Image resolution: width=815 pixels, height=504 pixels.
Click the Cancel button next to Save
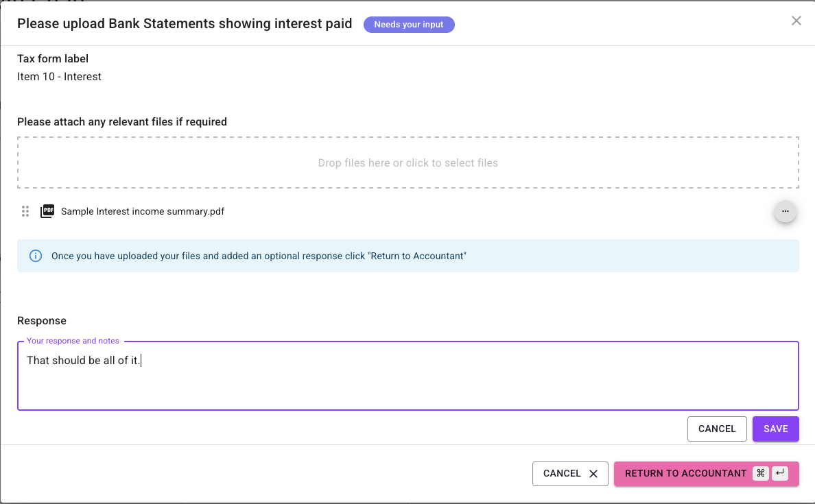pyautogui.click(x=716, y=429)
